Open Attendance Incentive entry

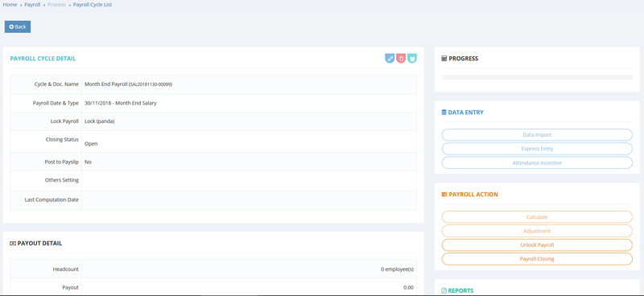tap(537, 162)
